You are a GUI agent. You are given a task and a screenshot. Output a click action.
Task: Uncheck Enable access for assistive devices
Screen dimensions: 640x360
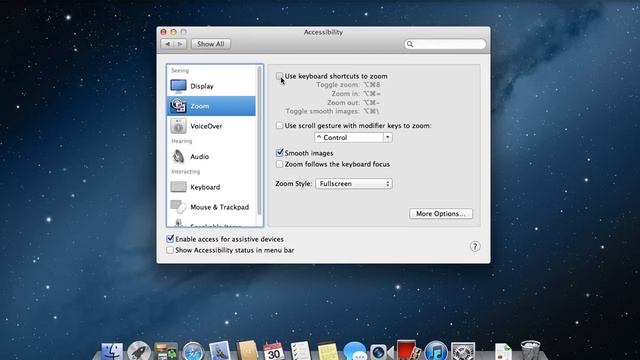(170, 239)
